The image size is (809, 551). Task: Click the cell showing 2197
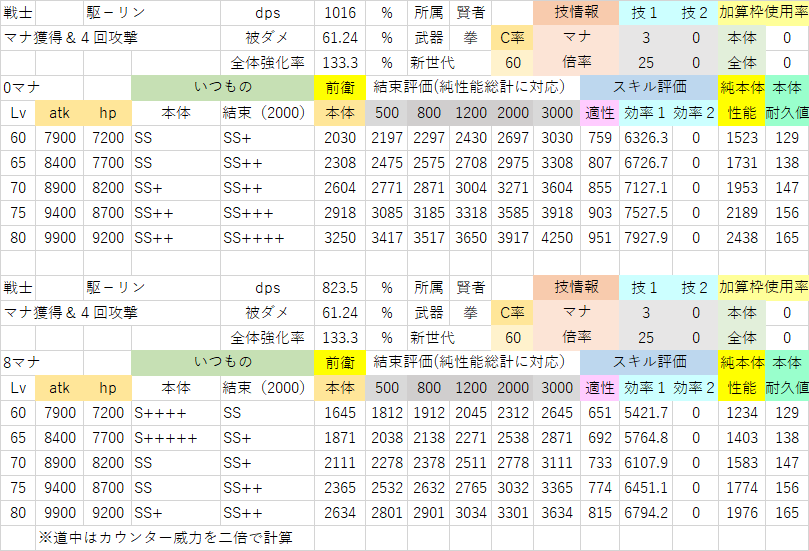(386, 138)
